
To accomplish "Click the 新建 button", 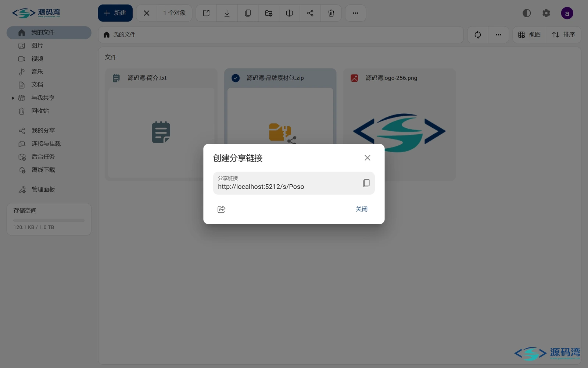I will pos(115,13).
